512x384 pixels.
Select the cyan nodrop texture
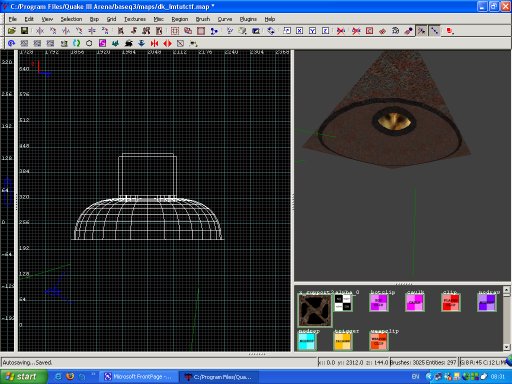[x=307, y=342]
